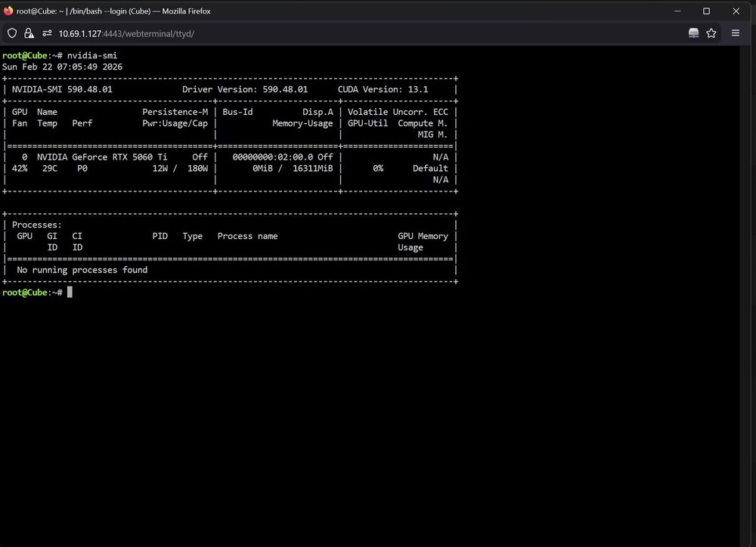
Task: Click the 'Persistence-M' column header
Action: tap(175, 112)
